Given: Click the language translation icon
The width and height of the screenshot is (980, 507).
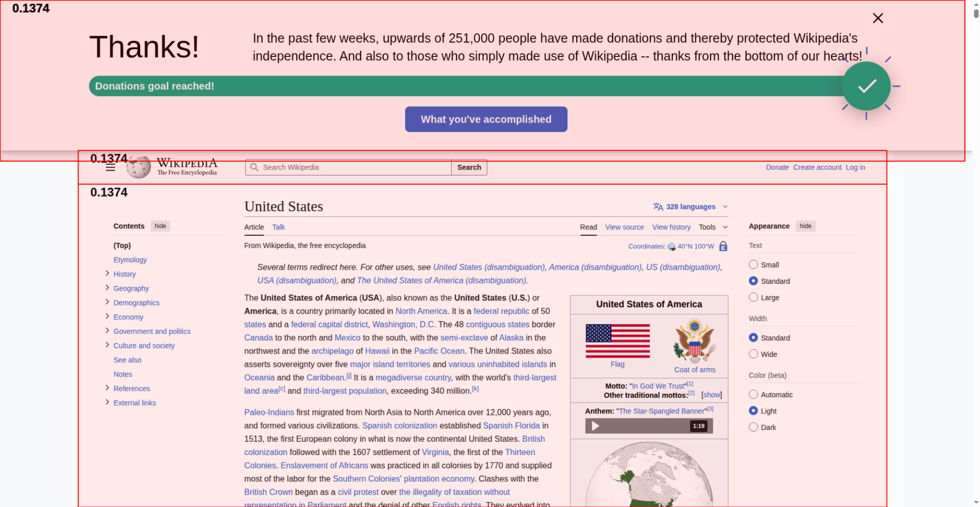Looking at the screenshot, I should click(658, 207).
